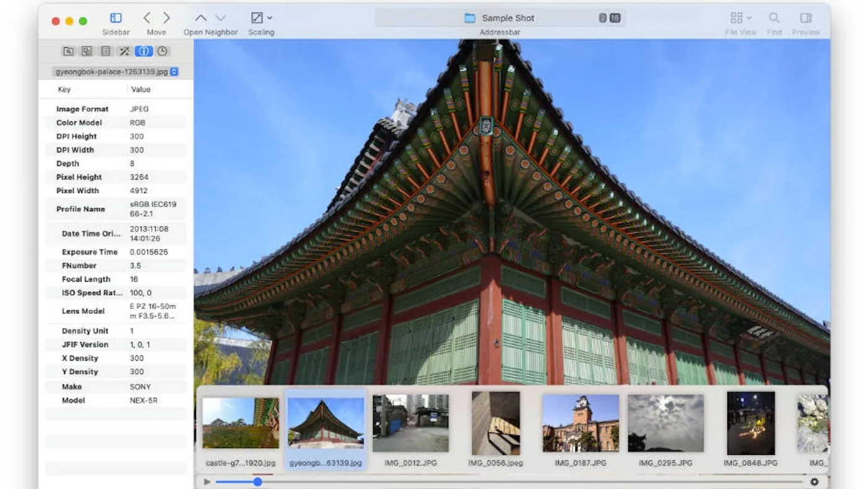Click the Find magnifying glass icon

point(774,17)
